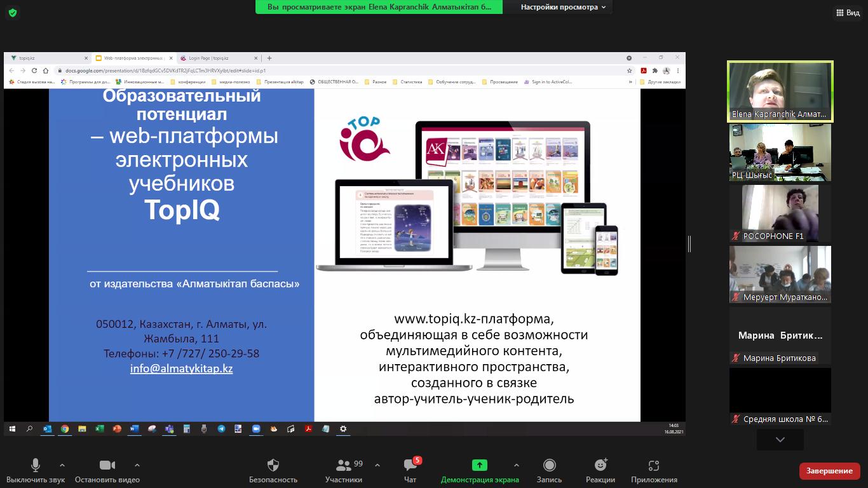Open Settings gear in shared taskbar

(343, 429)
